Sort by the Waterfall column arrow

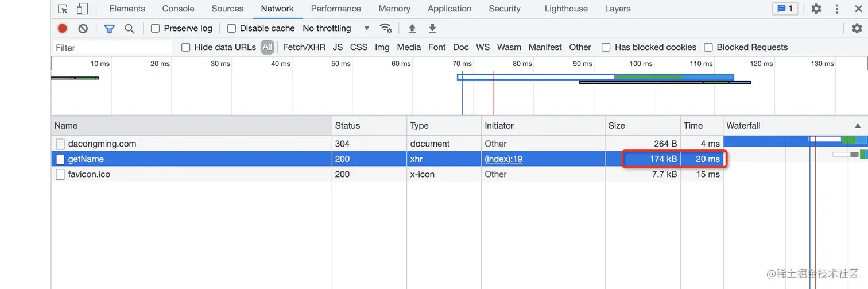click(x=858, y=125)
